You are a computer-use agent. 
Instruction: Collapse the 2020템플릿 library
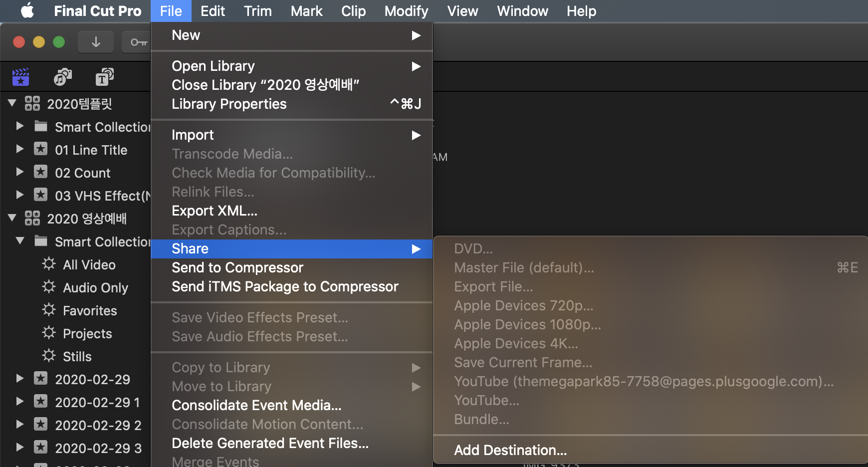(12, 103)
